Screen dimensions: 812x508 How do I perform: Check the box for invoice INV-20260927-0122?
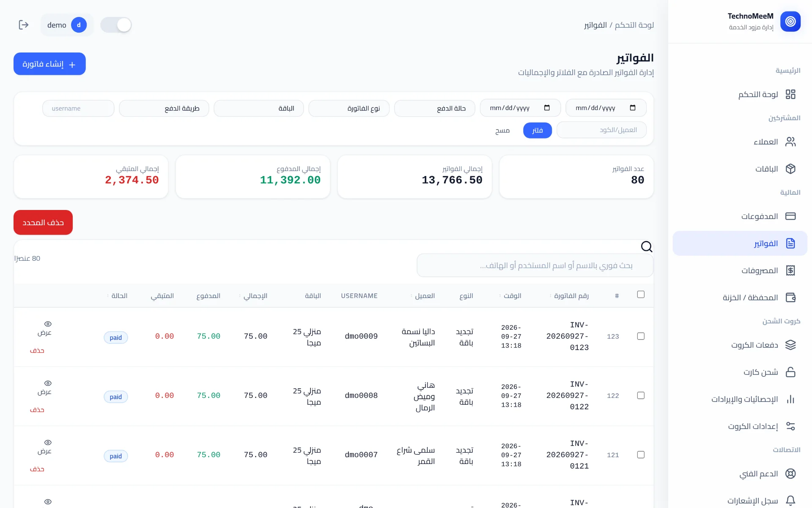641,395
